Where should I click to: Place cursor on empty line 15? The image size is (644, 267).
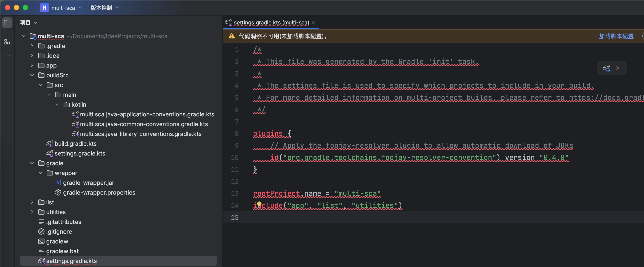(x=447, y=217)
